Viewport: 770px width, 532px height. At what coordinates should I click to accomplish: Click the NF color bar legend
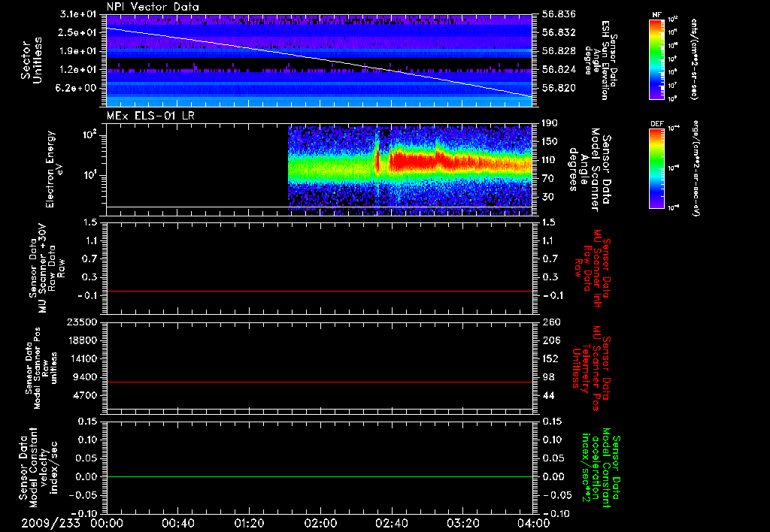(x=657, y=59)
